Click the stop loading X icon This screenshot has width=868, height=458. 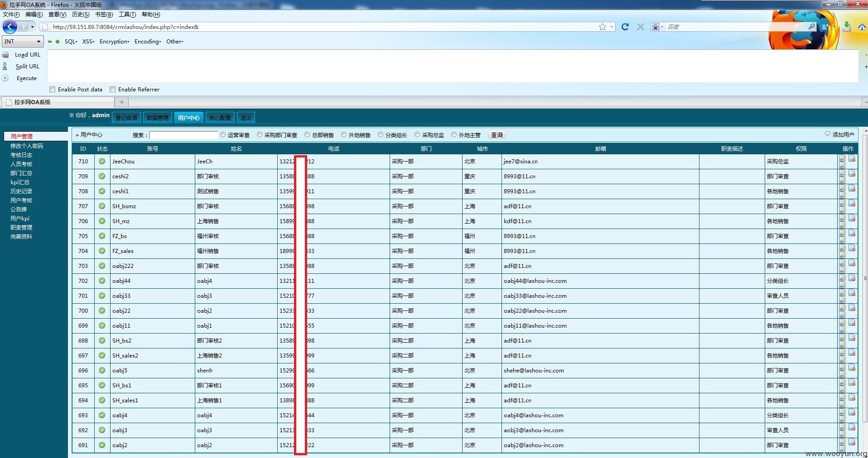coord(640,27)
